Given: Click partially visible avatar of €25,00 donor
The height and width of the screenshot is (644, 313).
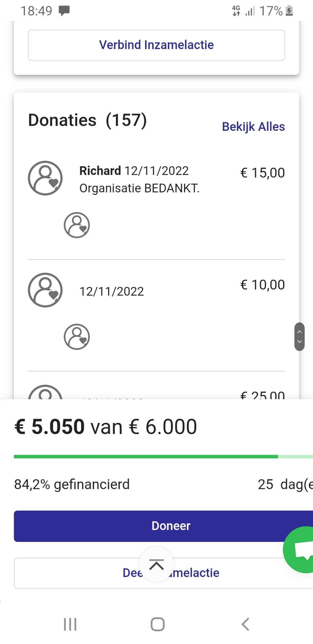Looking at the screenshot, I should click(45, 392).
